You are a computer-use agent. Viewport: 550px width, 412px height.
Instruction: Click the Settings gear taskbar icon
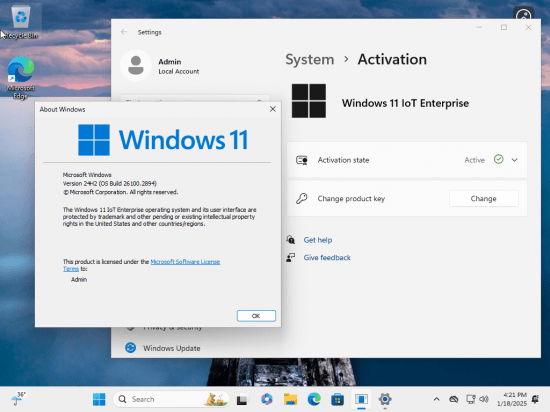385,399
